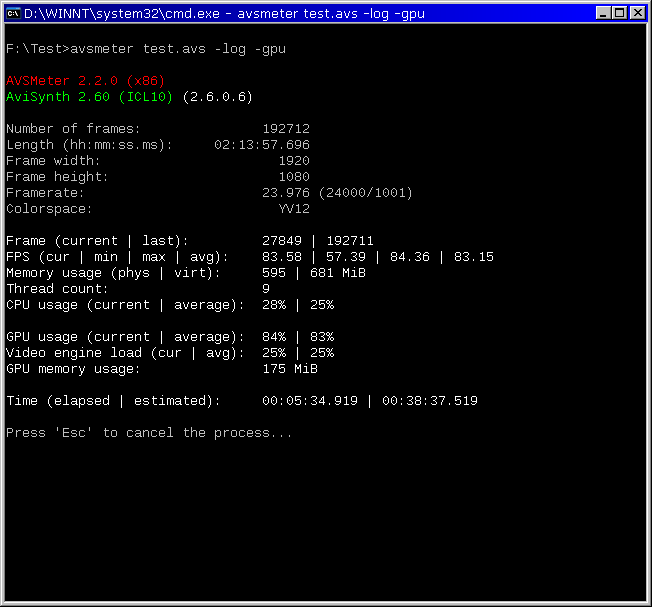Viewport: 652px width, 607px height.
Task: Click the 'Video engine load (cur | avg):' label
Action: (126, 353)
